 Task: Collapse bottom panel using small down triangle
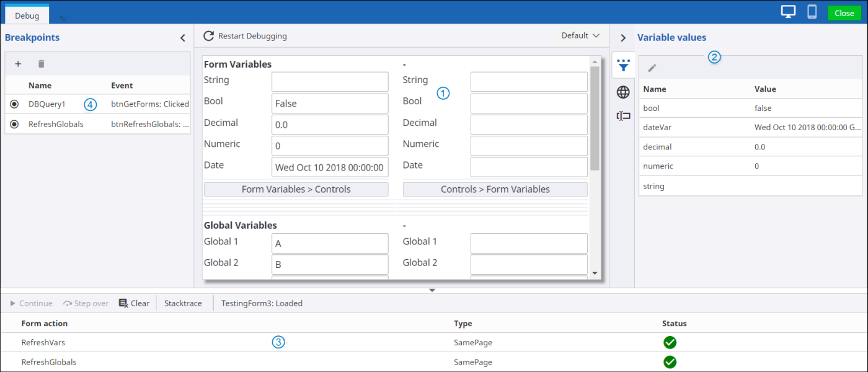(433, 290)
